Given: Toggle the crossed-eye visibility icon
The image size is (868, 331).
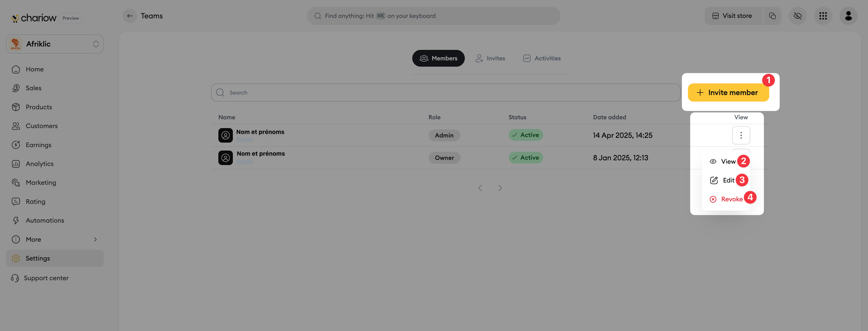Looking at the screenshot, I should (x=798, y=16).
